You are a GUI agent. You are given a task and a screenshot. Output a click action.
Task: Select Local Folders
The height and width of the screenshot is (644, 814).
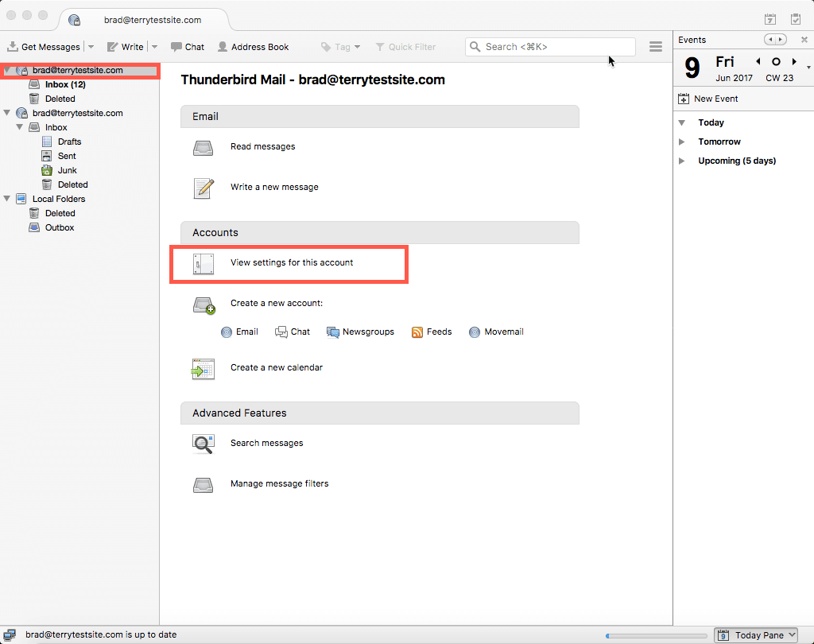(58, 199)
